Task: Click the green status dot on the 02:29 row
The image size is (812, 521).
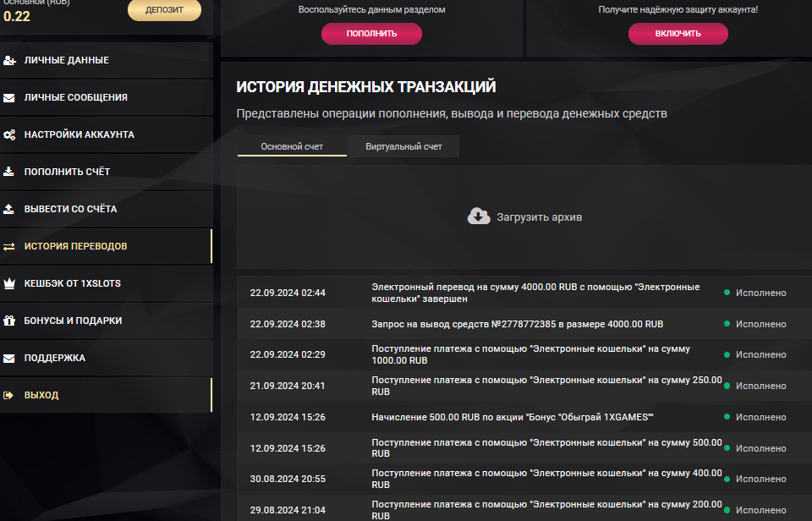Action: (x=727, y=354)
